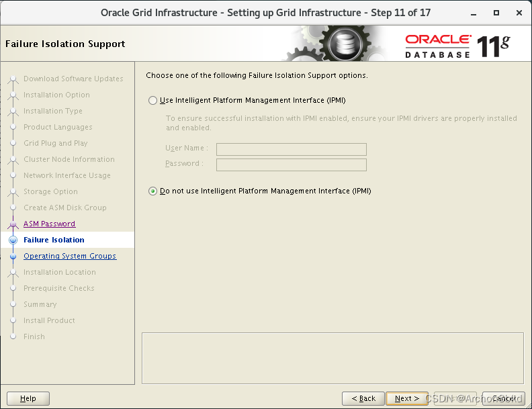Image resolution: width=532 pixels, height=409 pixels.
Task: Click the Operating System Groups step marker
Action: coord(13,257)
